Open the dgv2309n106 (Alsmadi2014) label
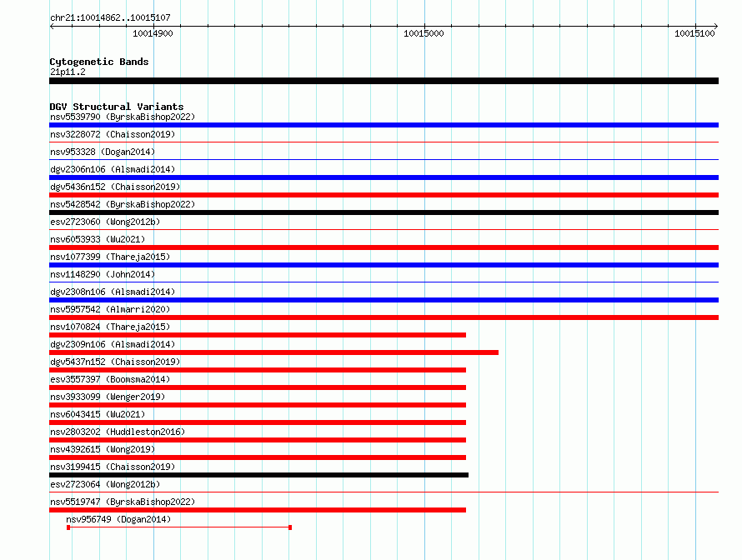Screen dimensions: 742x560 coord(113,344)
